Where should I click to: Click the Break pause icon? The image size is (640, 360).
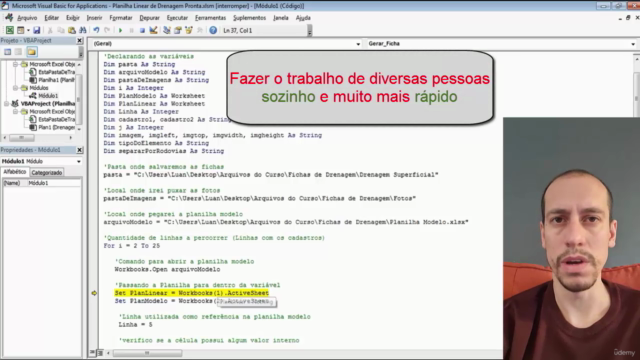(131, 30)
